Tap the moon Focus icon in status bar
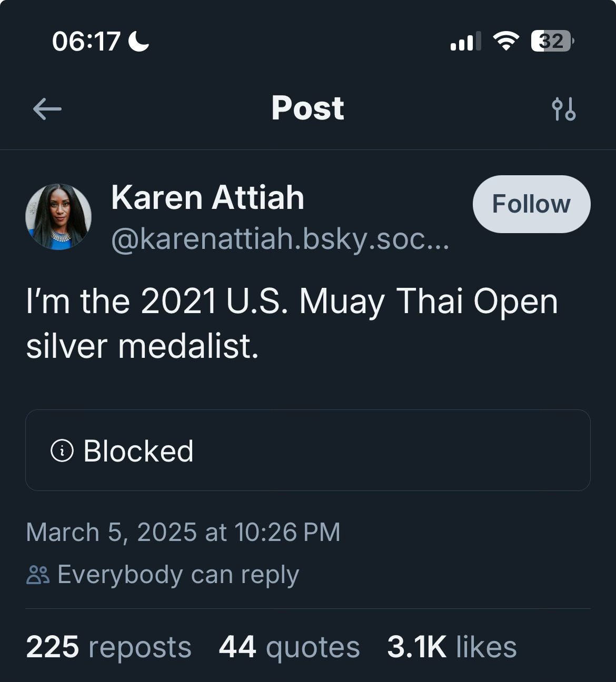 139,41
